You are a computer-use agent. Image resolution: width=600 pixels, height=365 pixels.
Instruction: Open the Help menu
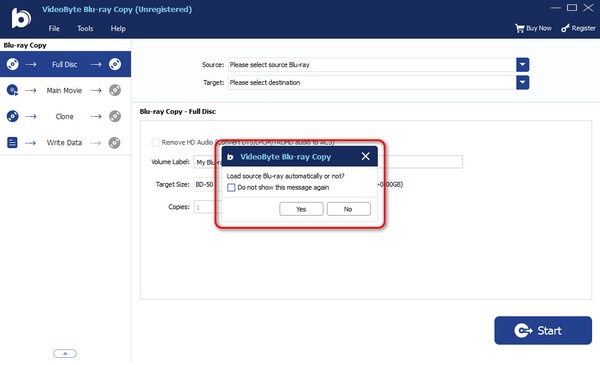[118, 28]
